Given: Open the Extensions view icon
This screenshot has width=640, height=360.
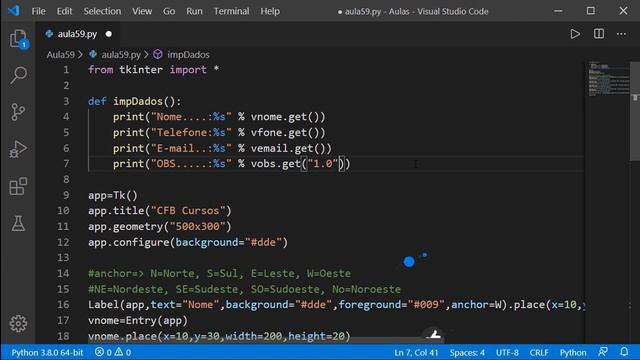Looking at the screenshot, I should click(18, 186).
